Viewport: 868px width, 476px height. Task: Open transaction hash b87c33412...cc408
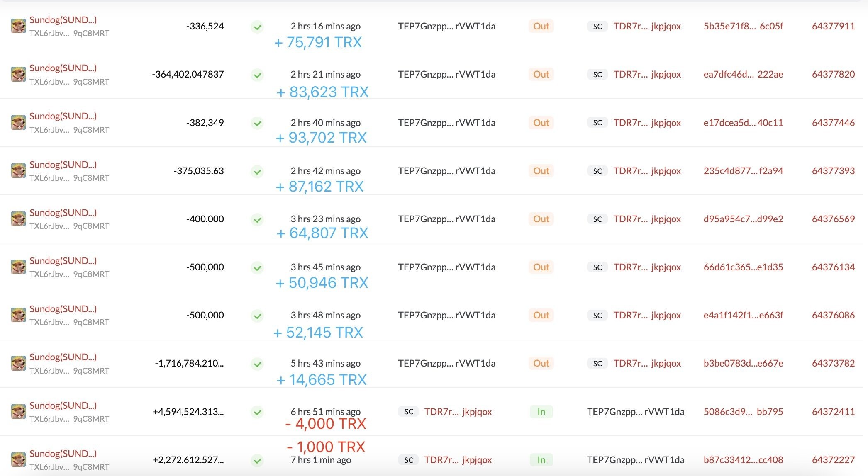coord(743,460)
